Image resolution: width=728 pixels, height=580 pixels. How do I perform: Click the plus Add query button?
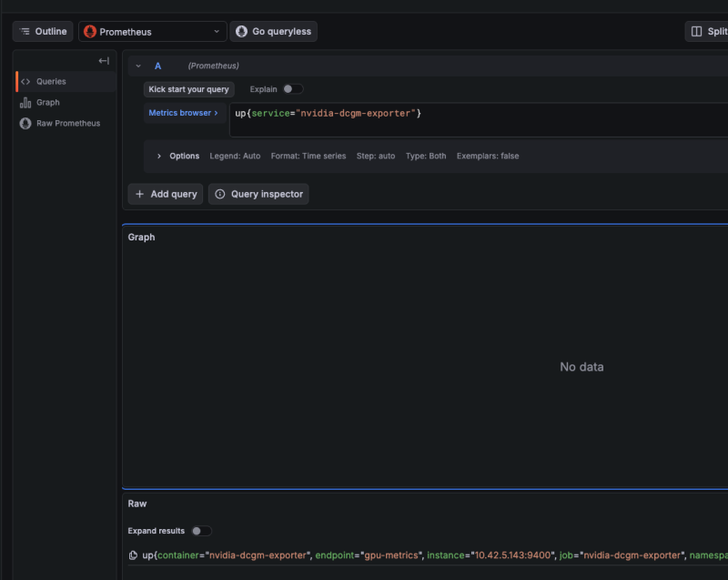166,194
